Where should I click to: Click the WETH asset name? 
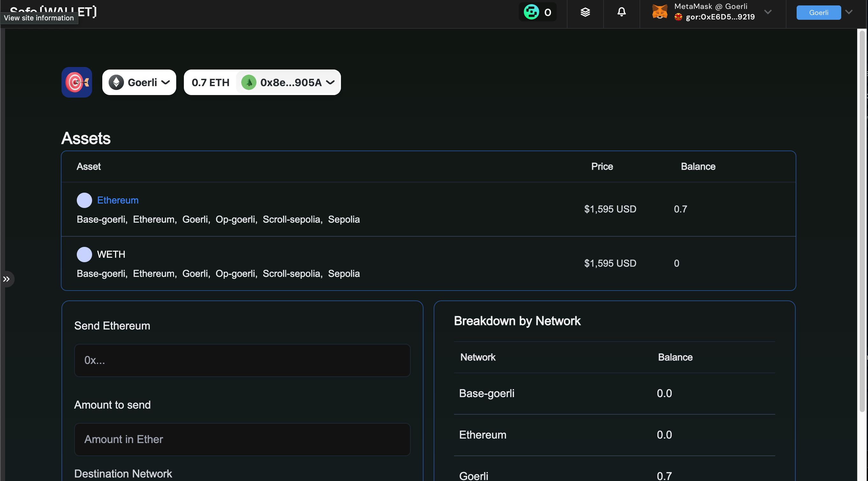[111, 254]
